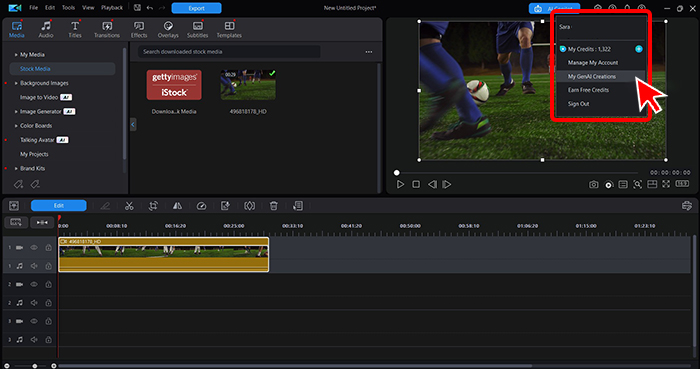Click the speedometer video speed icon

click(x=201, y=206)
